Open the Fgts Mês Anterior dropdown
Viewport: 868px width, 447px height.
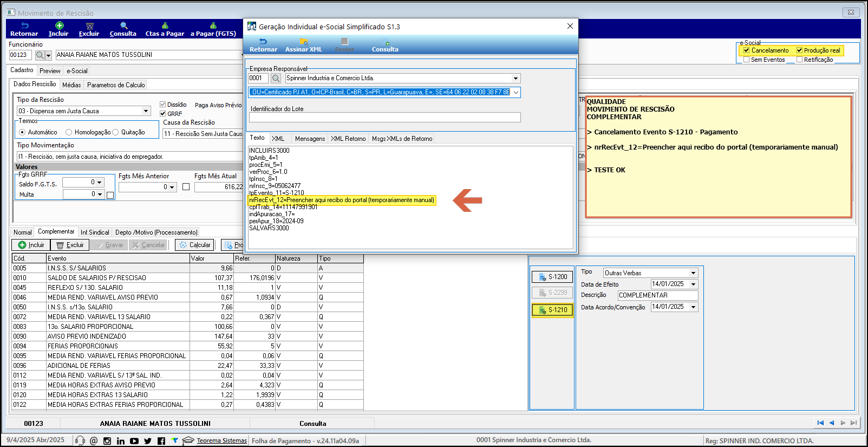[x=172, y=187]
